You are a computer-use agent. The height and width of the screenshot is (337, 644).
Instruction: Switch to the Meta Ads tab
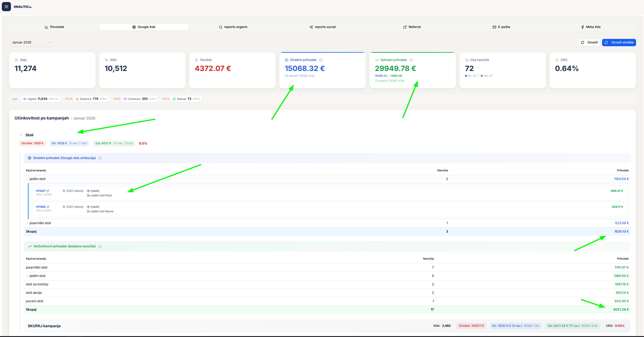pyautogui.click(x=591, y=27)
